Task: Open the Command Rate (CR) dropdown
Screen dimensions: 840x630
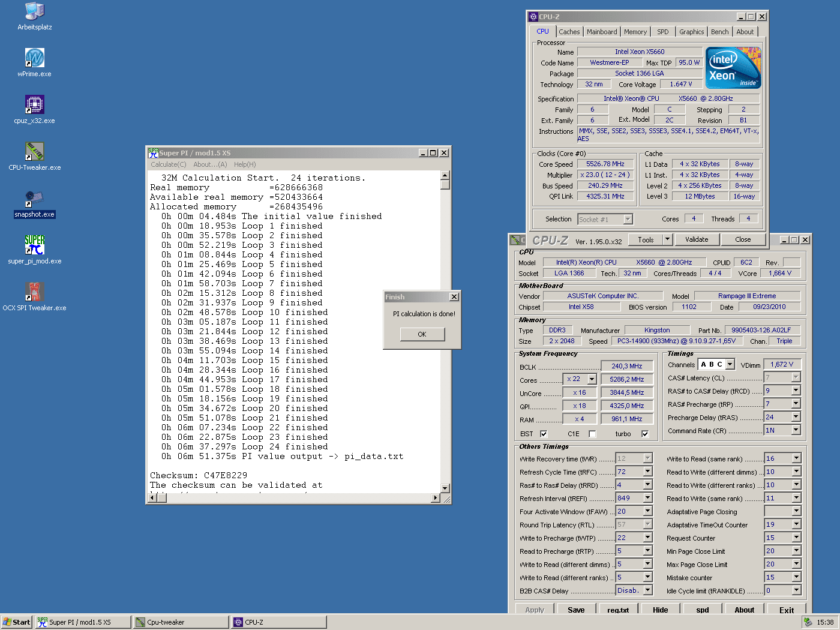Action: click(x=796, y=430)
